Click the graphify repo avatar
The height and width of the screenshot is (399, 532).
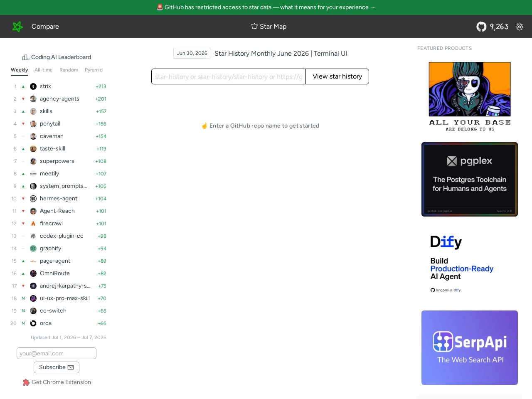click(33, 249)
